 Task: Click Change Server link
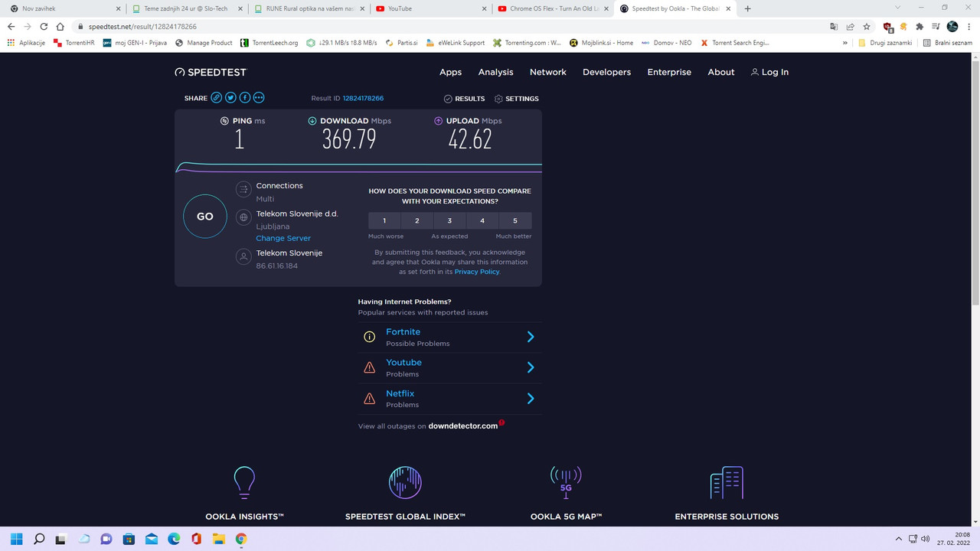(x=283, y=238)
